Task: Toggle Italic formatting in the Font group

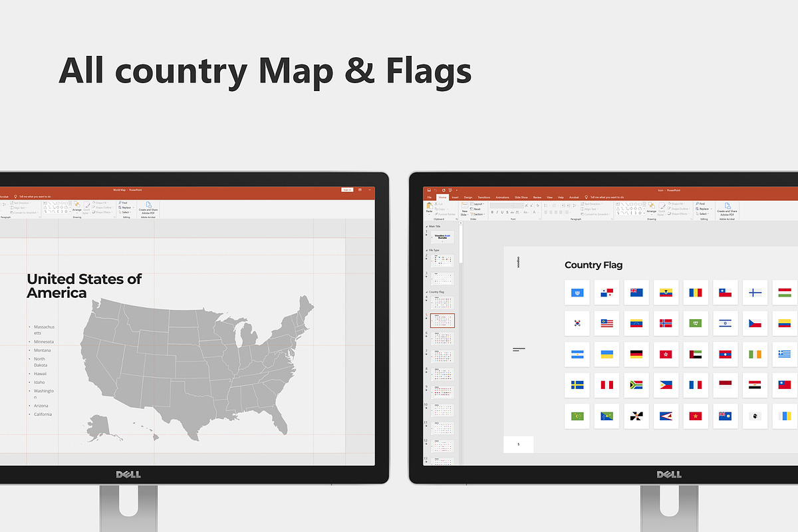Action: (x=497, y=212)
